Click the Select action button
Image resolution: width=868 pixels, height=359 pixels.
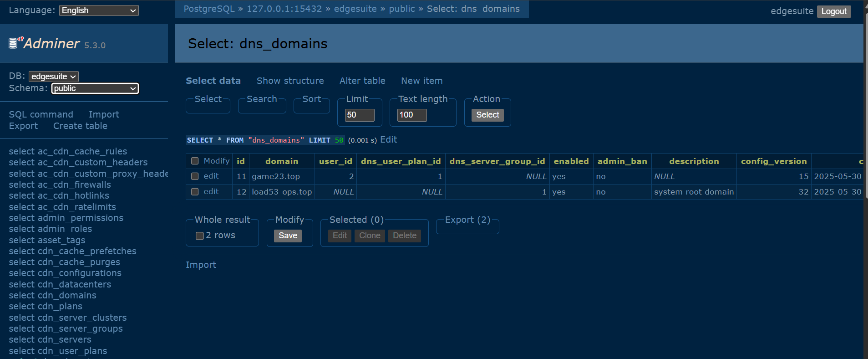[487, 115]
